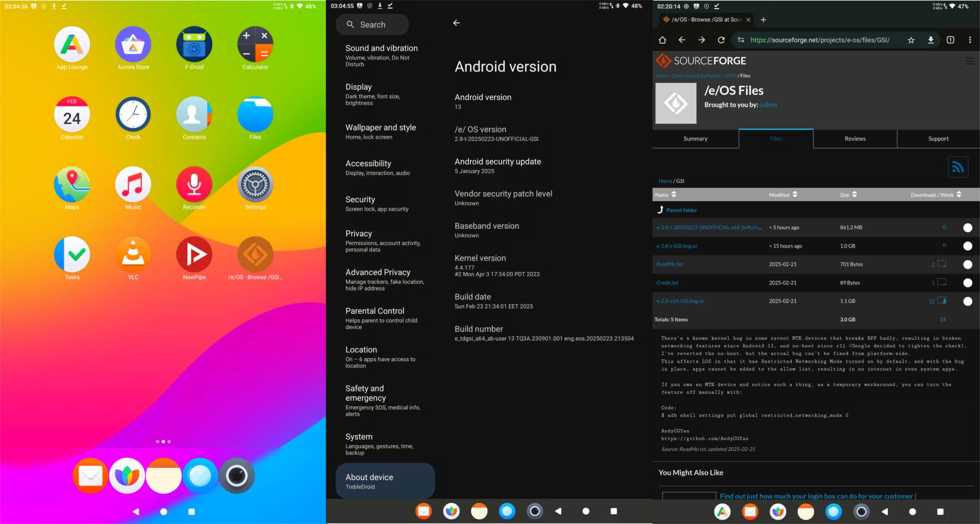Launch Aurora Store from the home screen
The height and width of the screenshot is (524, 980).
click(133, 45)
